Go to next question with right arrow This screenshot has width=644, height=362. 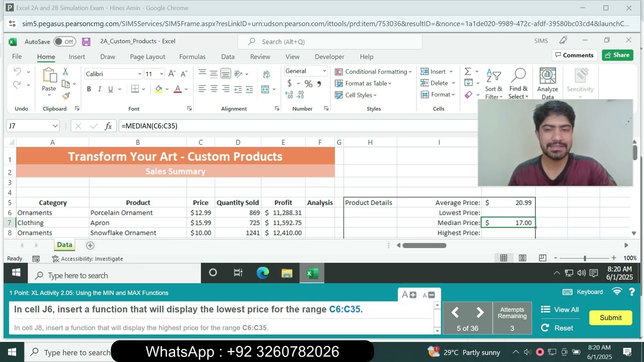(480, 313)
